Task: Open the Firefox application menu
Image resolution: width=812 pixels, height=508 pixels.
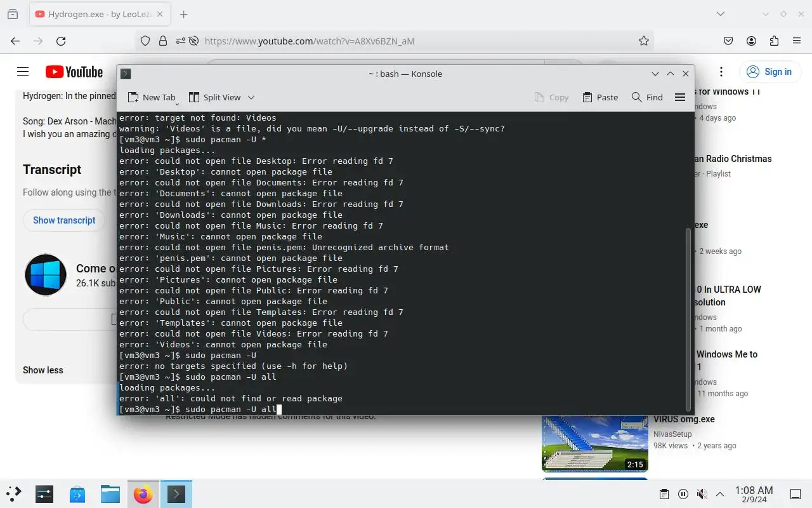Action: click(x=797, y=41)
